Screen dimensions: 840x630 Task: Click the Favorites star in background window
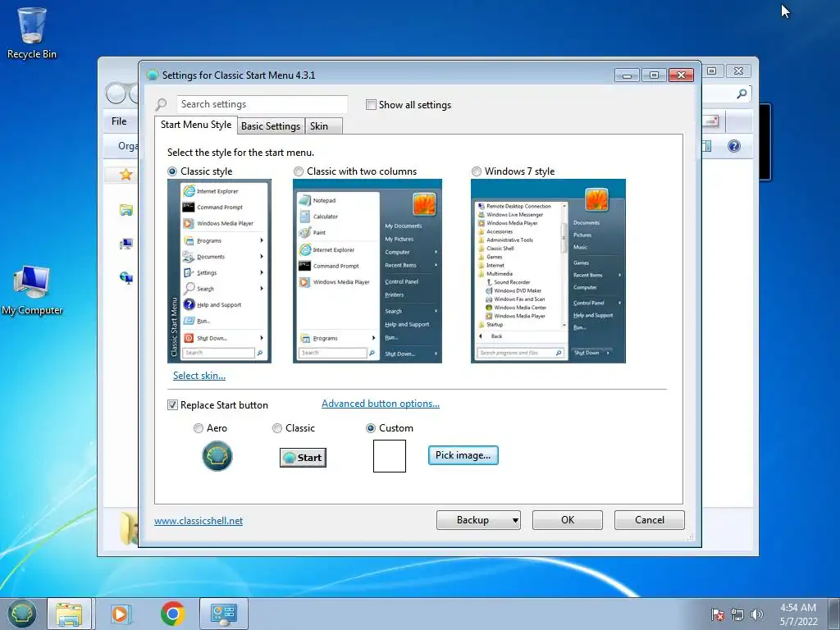126,175
